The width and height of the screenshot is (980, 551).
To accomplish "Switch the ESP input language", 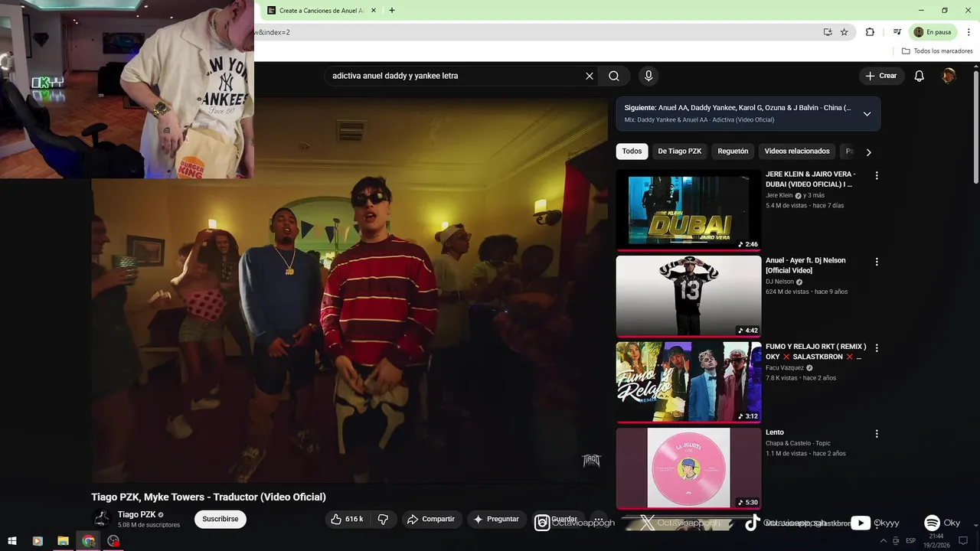I will [x=911, y=541].
